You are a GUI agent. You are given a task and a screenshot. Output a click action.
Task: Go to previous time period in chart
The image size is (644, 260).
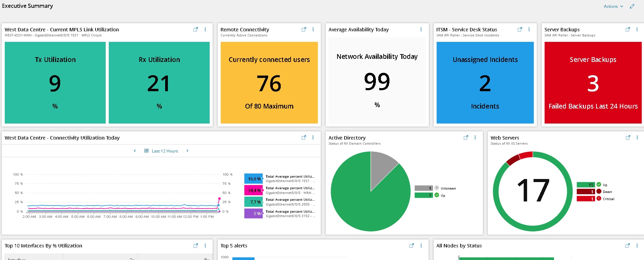pos(135,151)
